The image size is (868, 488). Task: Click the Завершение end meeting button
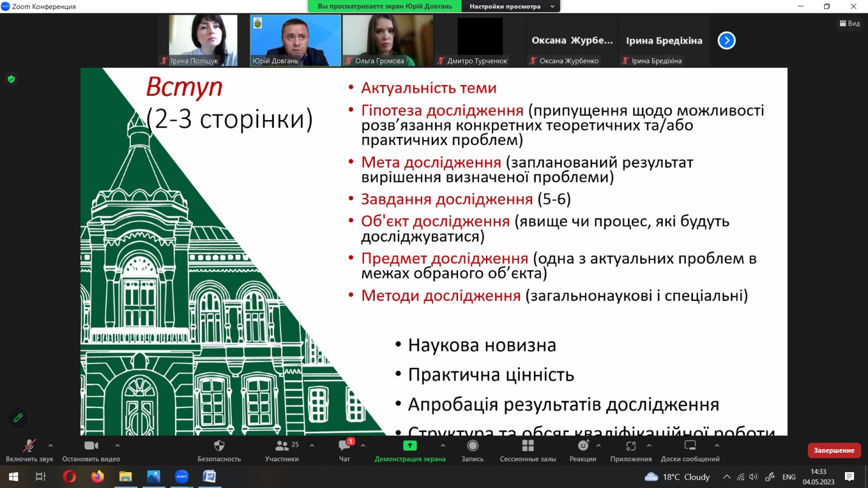834,450
